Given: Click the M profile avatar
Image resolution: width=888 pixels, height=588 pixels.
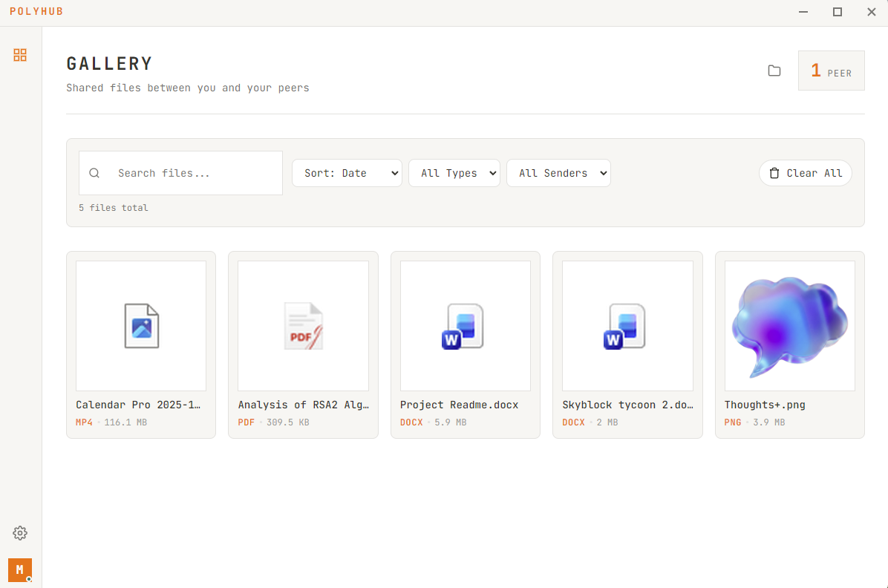Looking at the screenshot, I should tap(20, 570).
